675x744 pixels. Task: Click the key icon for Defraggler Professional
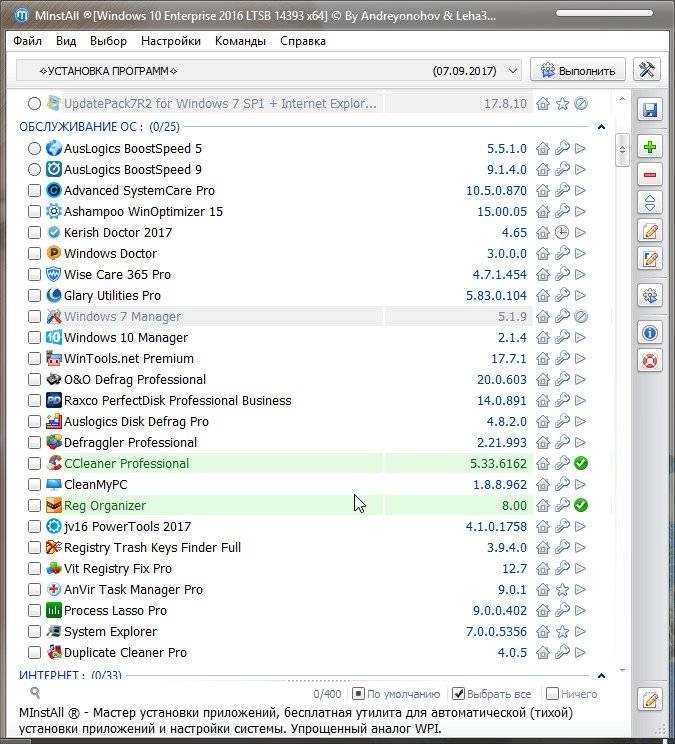[x=562, y=442]
